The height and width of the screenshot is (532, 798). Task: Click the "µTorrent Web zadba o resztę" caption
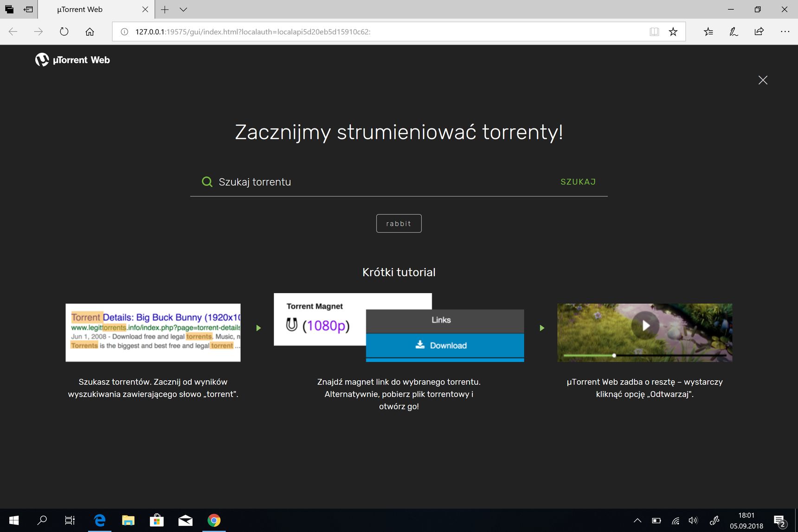pos(645,388)
